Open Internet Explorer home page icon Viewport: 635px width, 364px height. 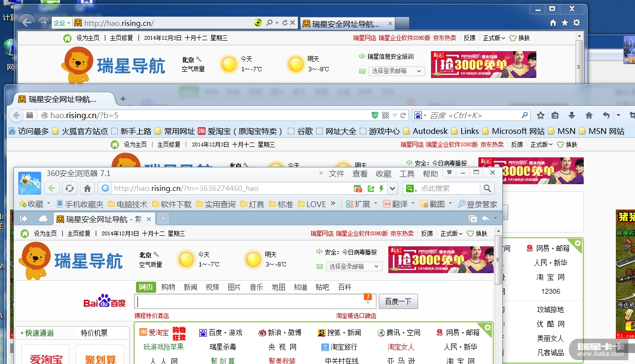(x=553, y=23)
